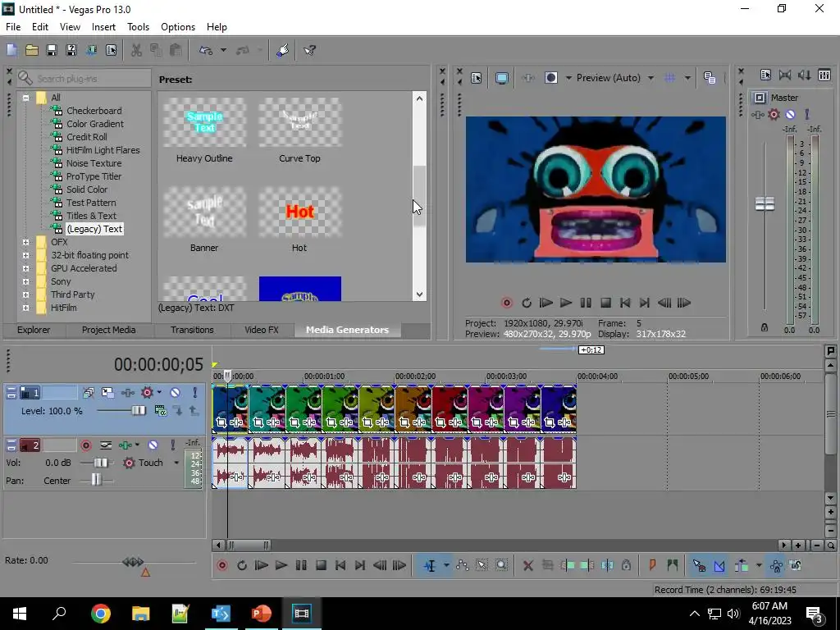Image resolution: width=840 pixels, height=630 pixels.
Task: Click the Lock icon in the bottom toolbar
Action: click(x=626, y=566)
